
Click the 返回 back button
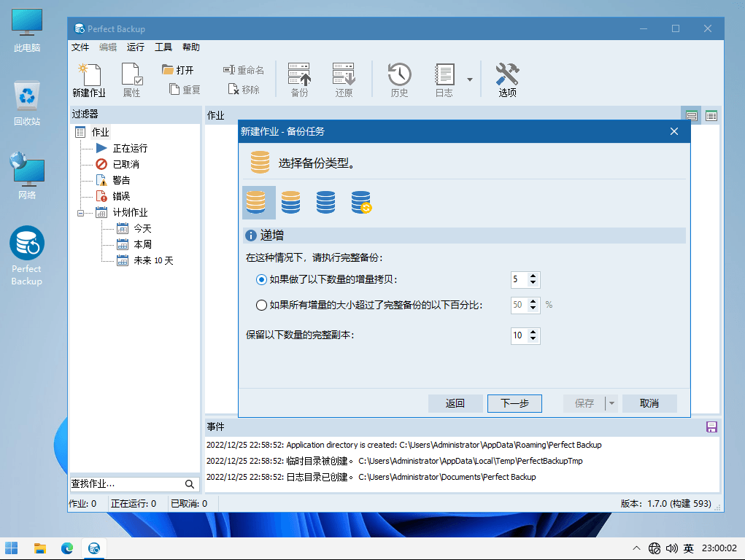455,403
